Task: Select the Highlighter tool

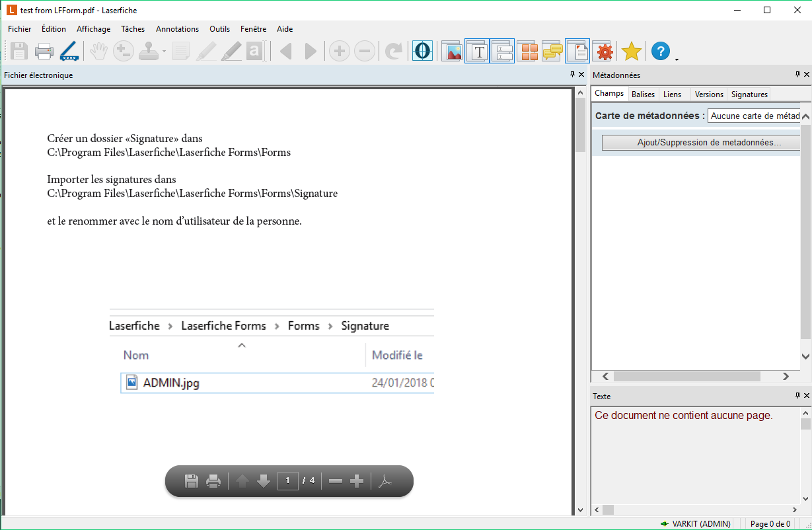Action: (x=206, y=51)
